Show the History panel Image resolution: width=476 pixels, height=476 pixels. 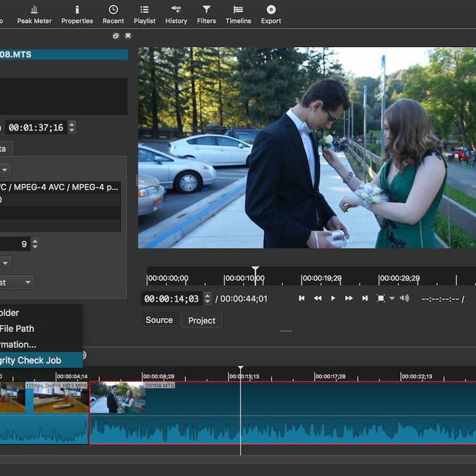tap(176, 14)
